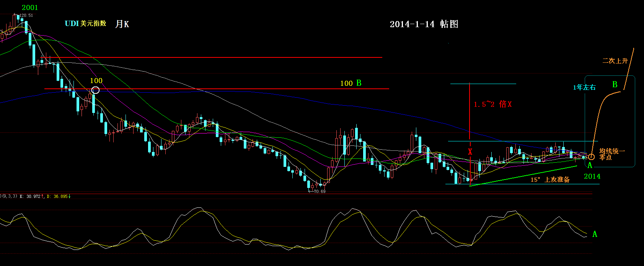This screenshot has height=266, width=644.
Task: Click the 2001 year marker
Action: [x=30, y=7]
